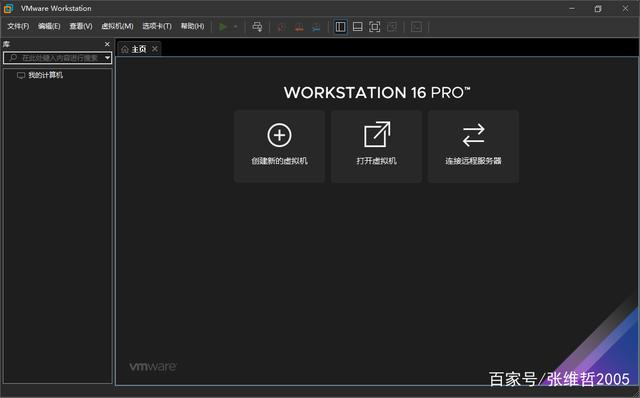Click the revert snapshot toolbar icon
Viewport: 640px width, 398px height.
tap(299, 27)
